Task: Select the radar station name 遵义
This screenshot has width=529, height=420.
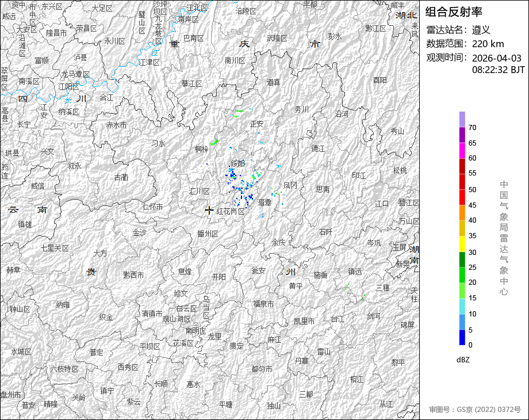Action: [x=481, y=30]
